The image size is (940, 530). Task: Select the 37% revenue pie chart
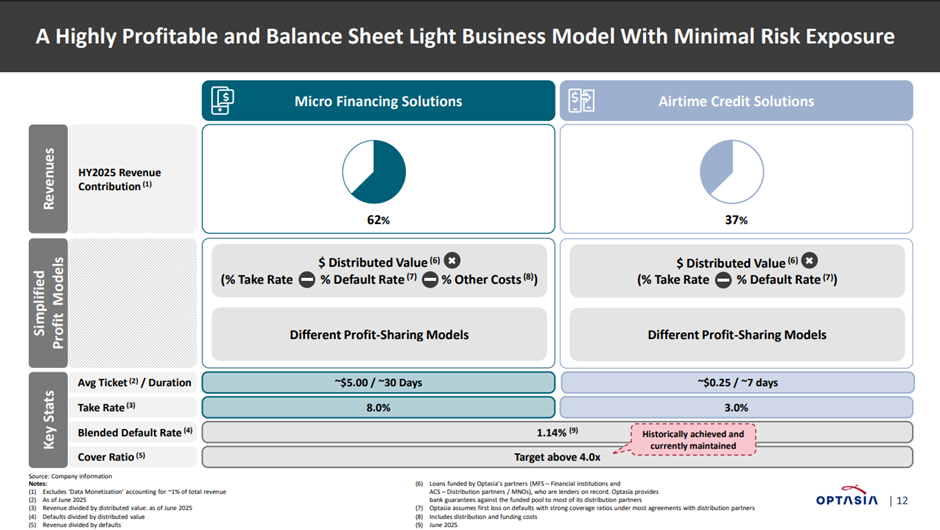732,168
